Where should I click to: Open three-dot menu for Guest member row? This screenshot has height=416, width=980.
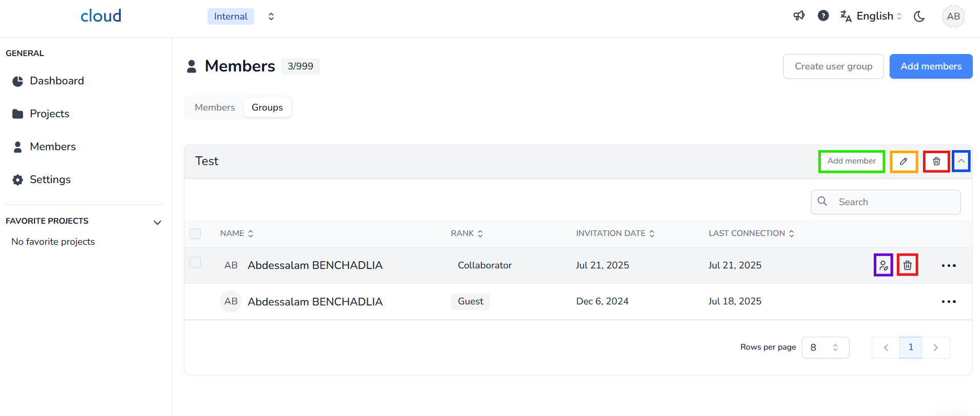(949, 302)
